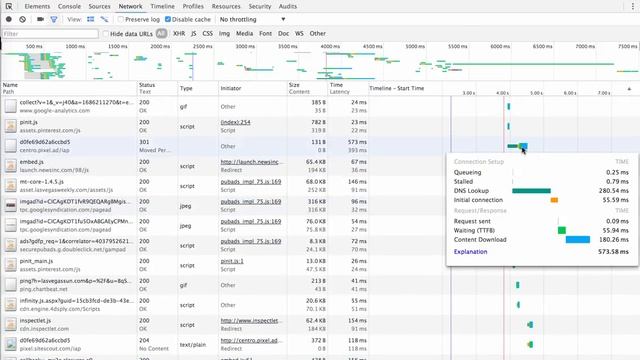Open the Console tab
Screen dimensions: 640x360
69,6
